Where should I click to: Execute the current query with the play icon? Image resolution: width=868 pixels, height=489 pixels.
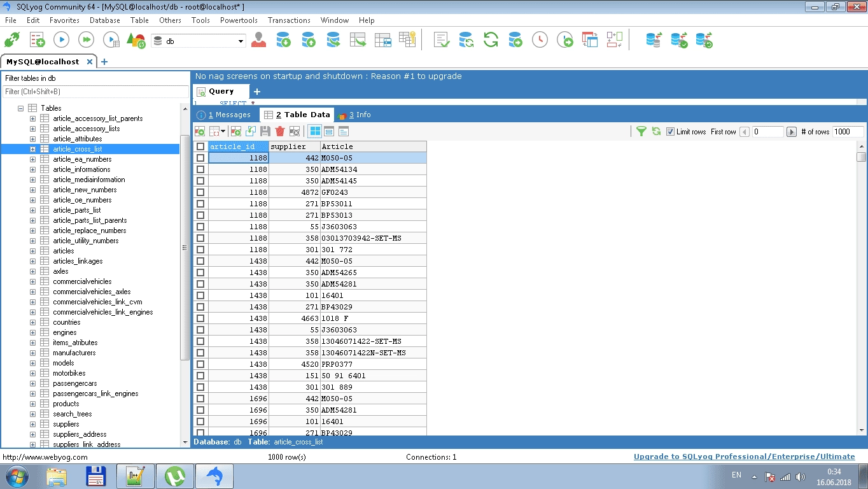click(61, 41)
